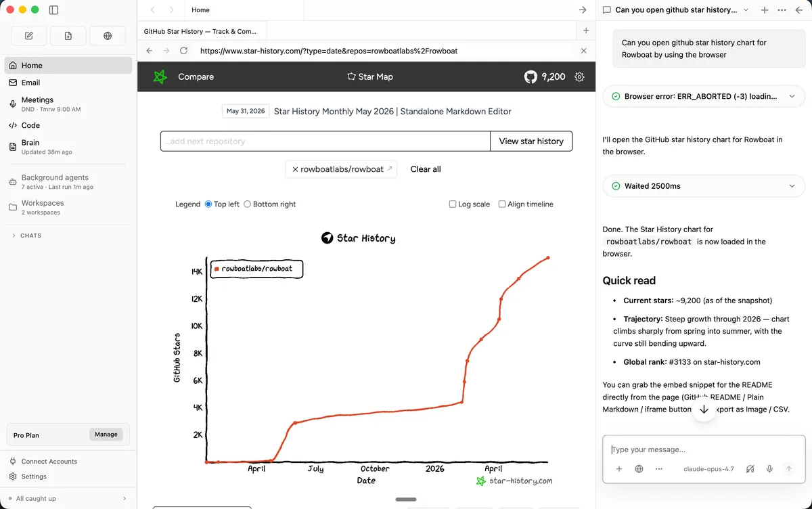This screenshot has width=812, height=509.
Task: Click the new chat compose icon
Action: 28,36
